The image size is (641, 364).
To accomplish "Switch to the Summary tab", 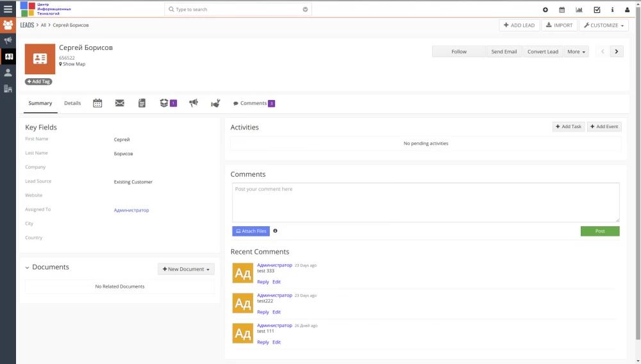I will [40, 103].
